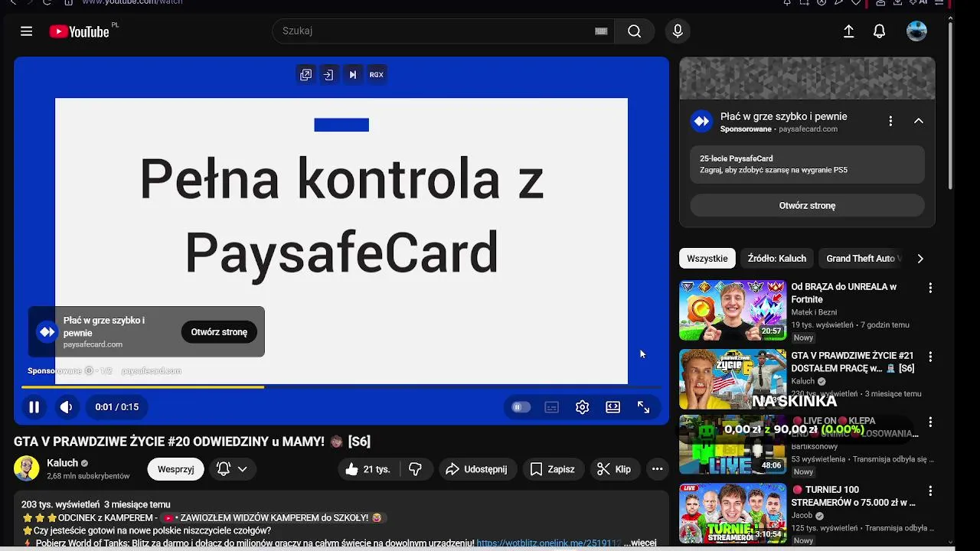Toggle subtitles in the player

551,407
